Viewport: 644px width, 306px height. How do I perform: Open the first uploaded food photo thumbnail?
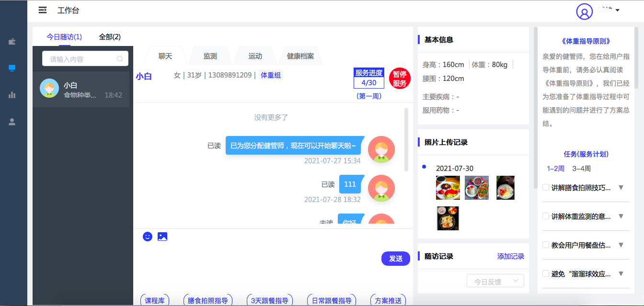tap(448, 187)
